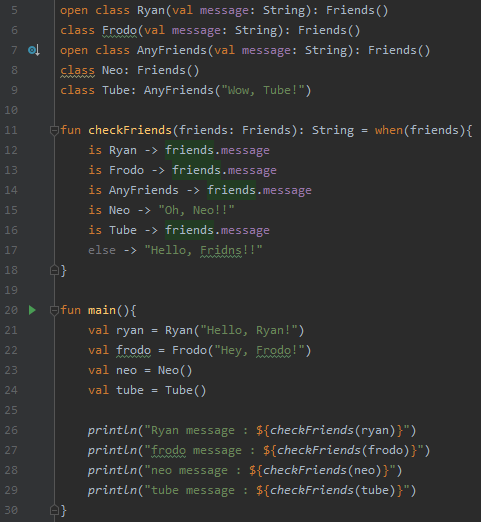Click the underlined Frodo class name on line 6
Viewport: 481px width, 522px height.
pos(119,30)
